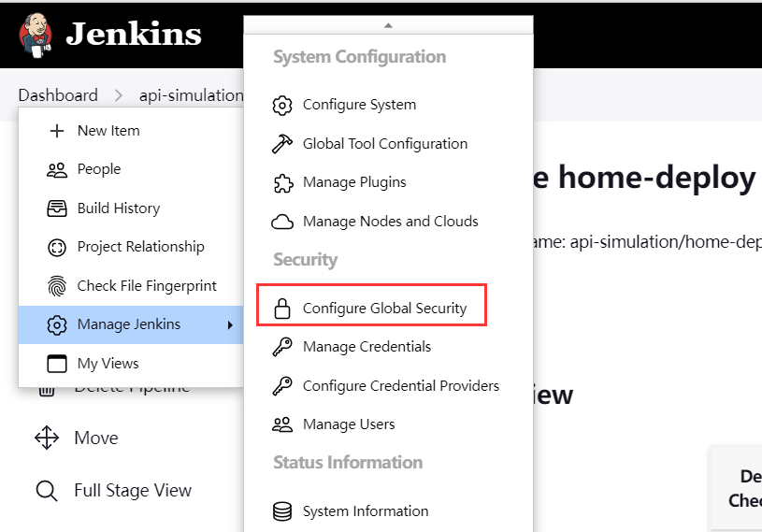The width and height of the screenshot is (762, 532).
Task: Open the Dashboard breadcrumb link
Action: pos(58,94)
